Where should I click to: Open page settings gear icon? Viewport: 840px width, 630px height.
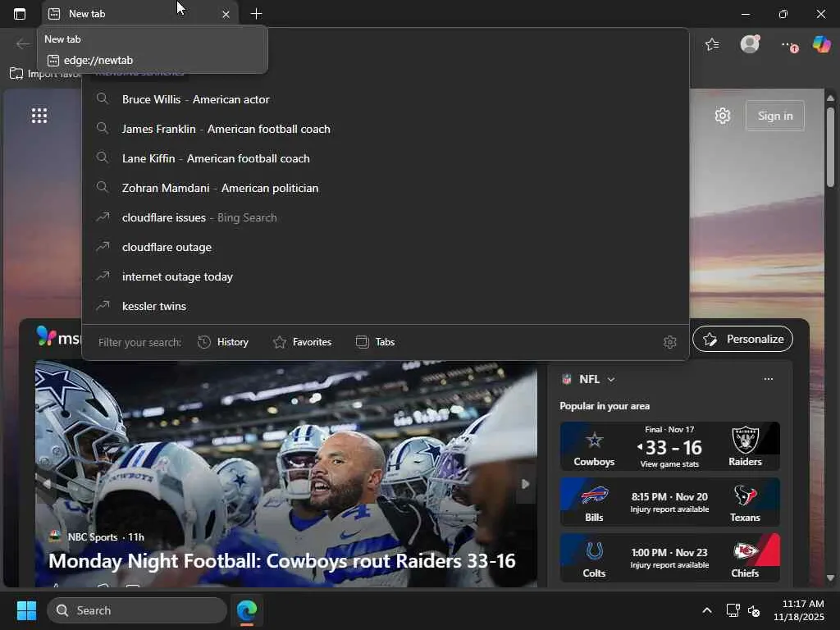[x=723, y=116]
